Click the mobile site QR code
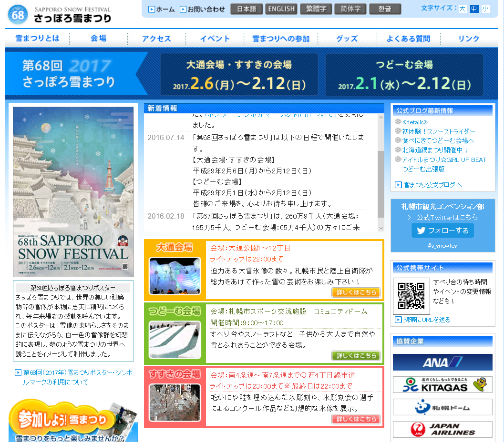The width and height of the screenshot is (504, 442). click(x=411, y=296)
